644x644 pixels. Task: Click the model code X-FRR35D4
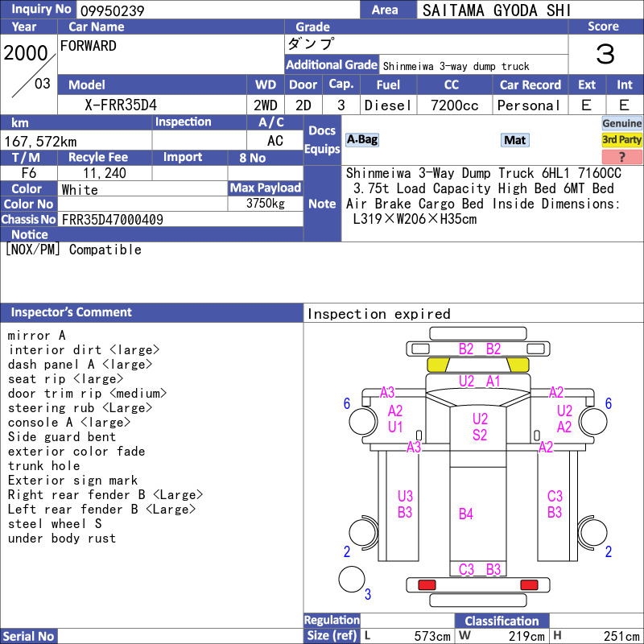121,105
